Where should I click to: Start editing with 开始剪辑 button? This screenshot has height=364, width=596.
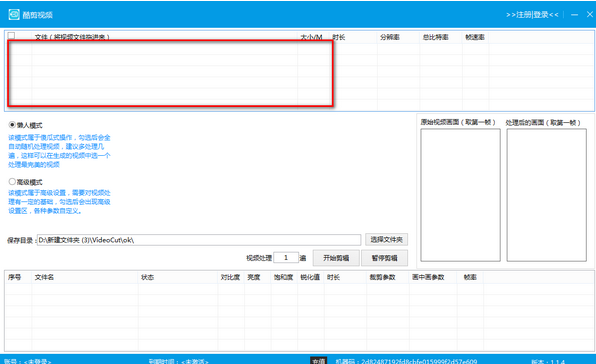click(x=336, y=258)
